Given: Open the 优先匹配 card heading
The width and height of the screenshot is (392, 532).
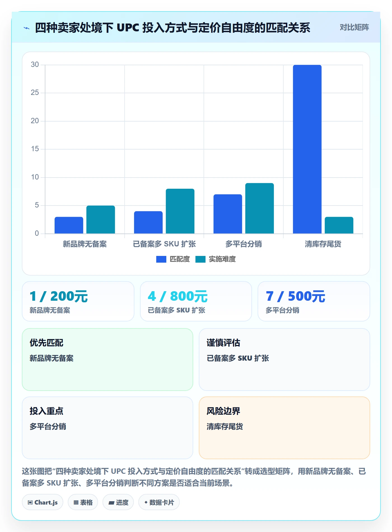Looking at the screenshot, I should [x=46, y=343].
